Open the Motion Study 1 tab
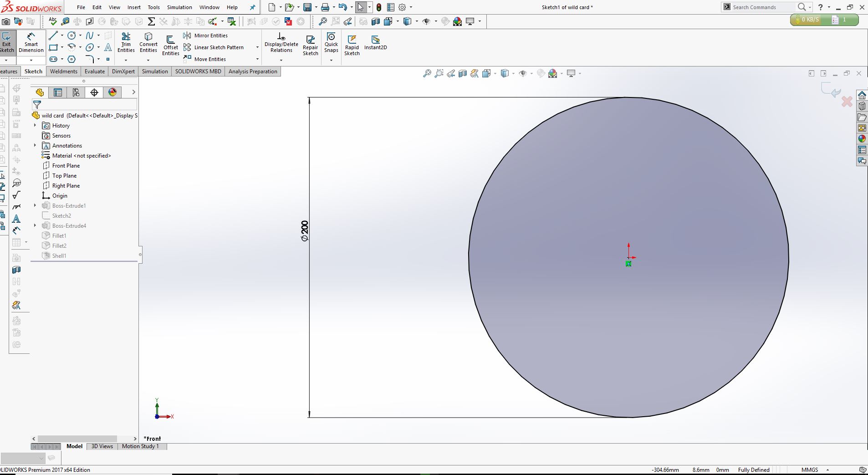Viewport: 868px width, 475px height. pos(140,446)
